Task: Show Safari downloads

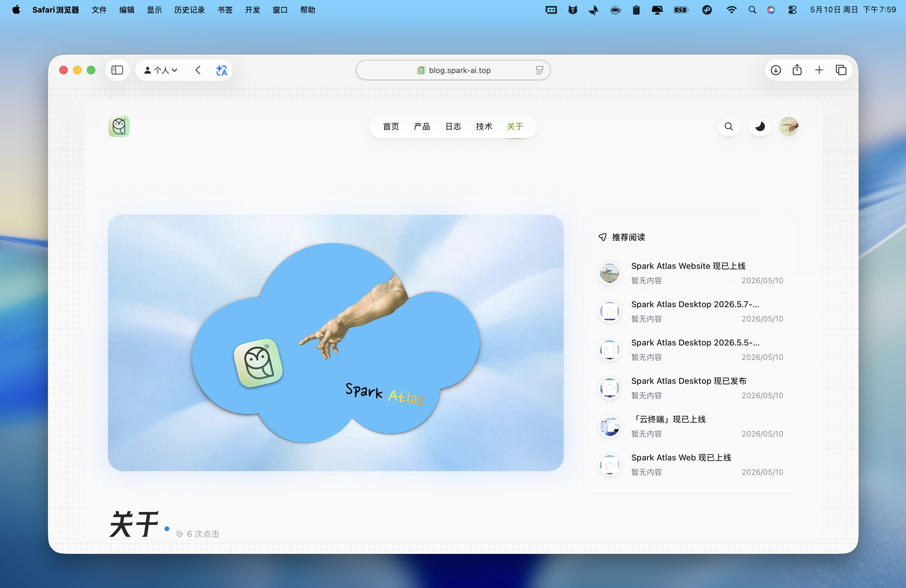Action: click(x=776, y=70)
